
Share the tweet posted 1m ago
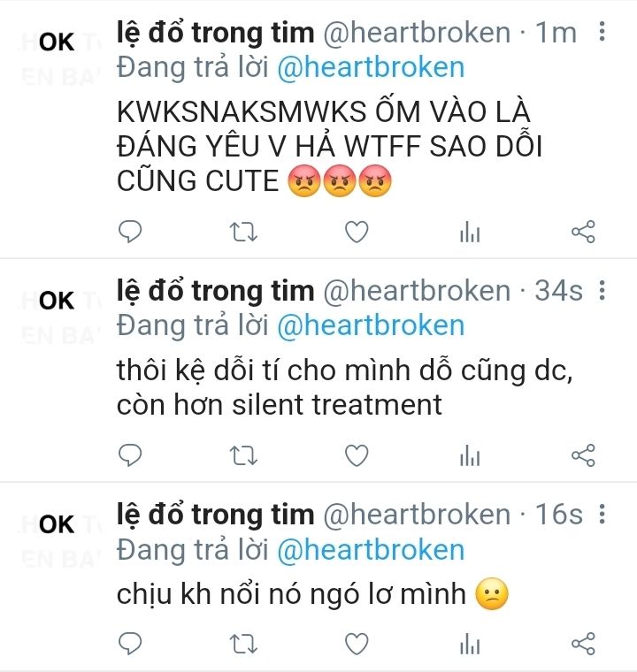[x=583, y=232]
